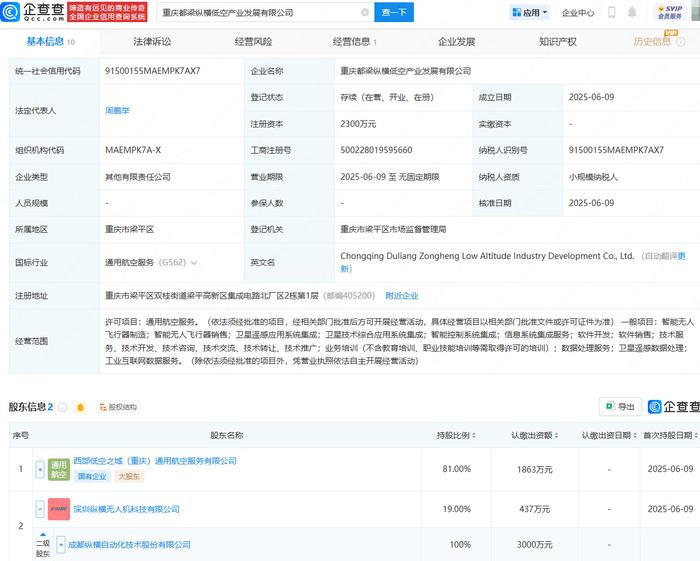Screen dimensions: 700x561
Task: Click the Qcc.com logo icon
Action: click(10, 12)
